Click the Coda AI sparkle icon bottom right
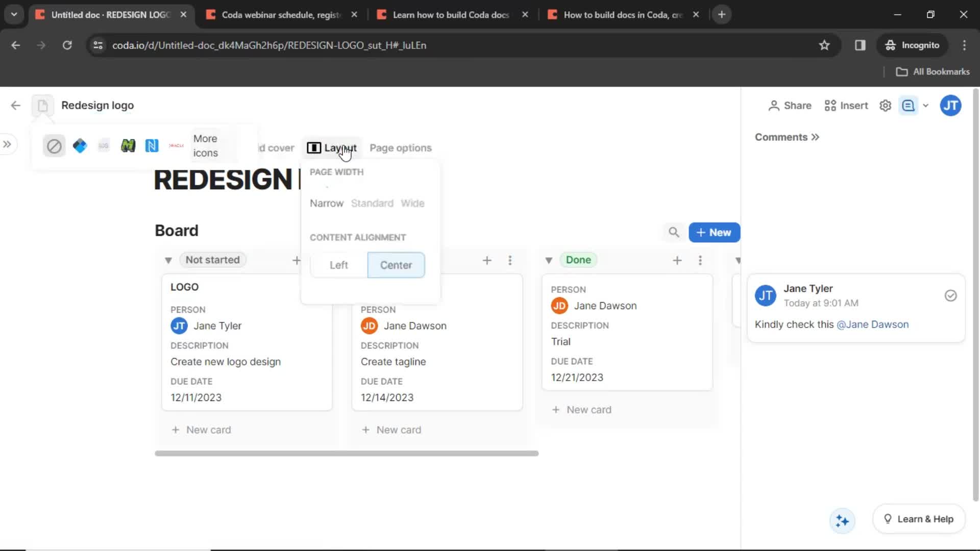 click(843, 519)
